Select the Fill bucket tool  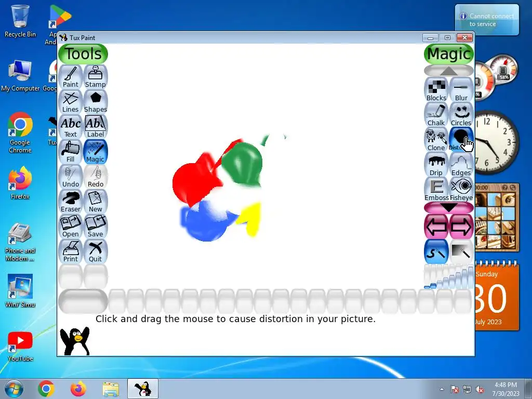(x=71, y=152)
